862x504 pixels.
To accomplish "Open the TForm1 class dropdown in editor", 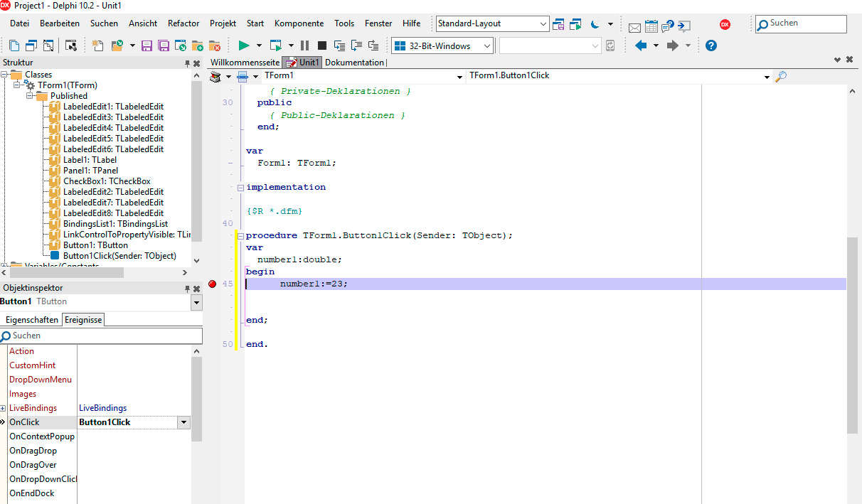I will pos(459,76).
